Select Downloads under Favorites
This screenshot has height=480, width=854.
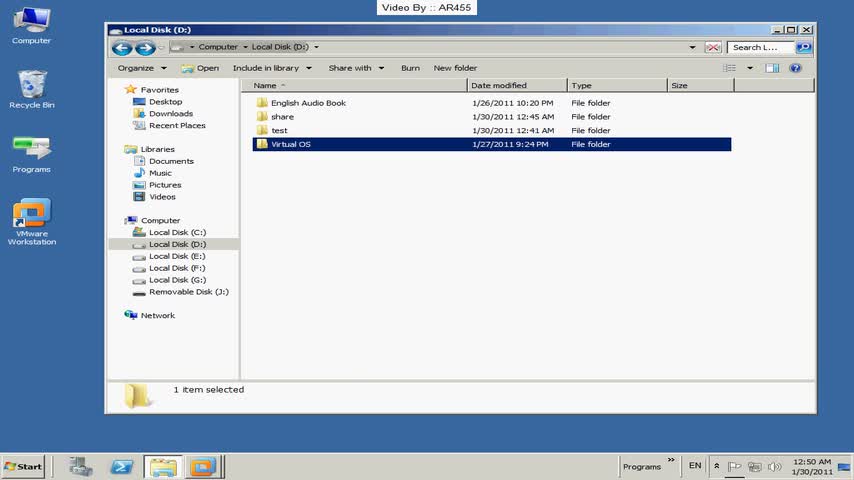coord(170,113)
